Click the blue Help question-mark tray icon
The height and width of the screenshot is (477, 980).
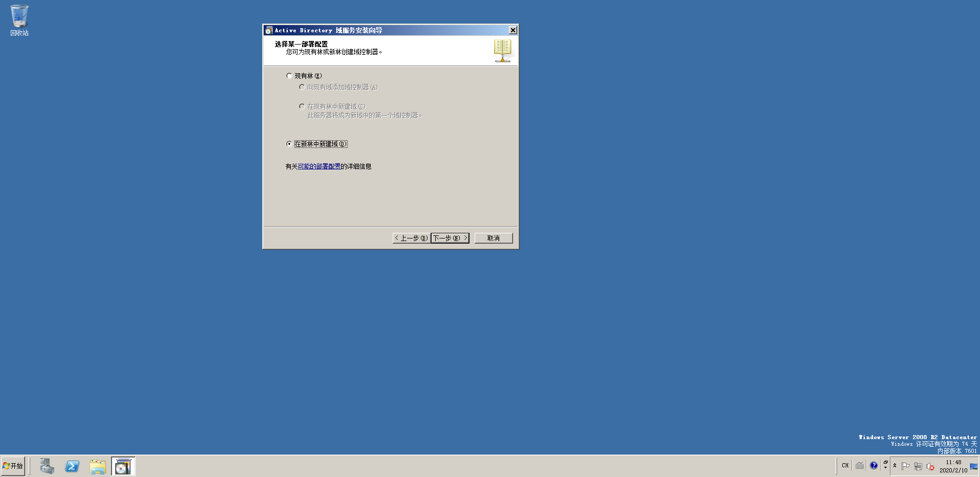(x=874, y=466)
